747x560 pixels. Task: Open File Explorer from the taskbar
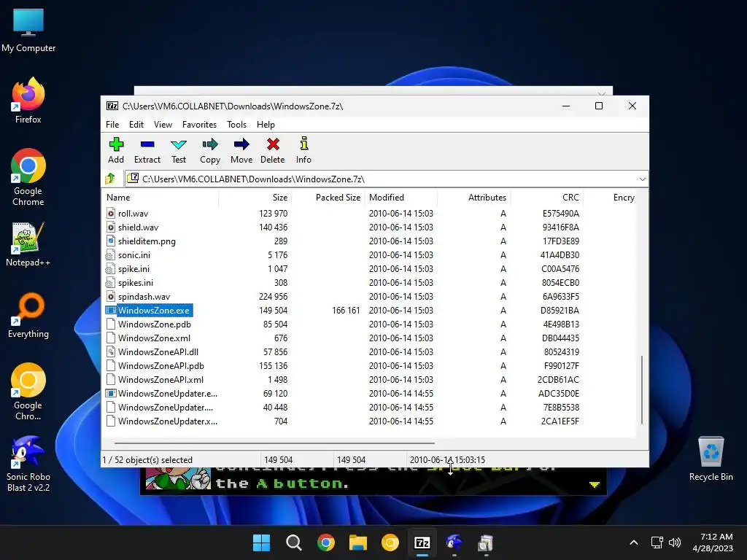pyautogui.click(x=357, y=542)
